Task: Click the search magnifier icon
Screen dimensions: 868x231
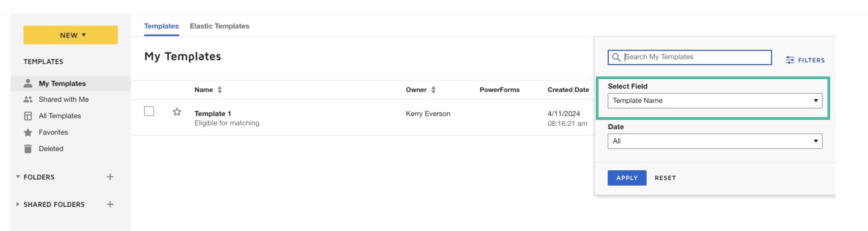Action: 616,57
